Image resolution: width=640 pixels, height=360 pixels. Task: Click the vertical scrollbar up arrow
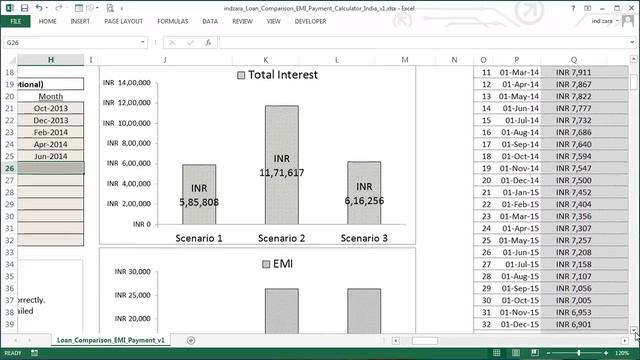pyautogui.click(x=633, y=60)
